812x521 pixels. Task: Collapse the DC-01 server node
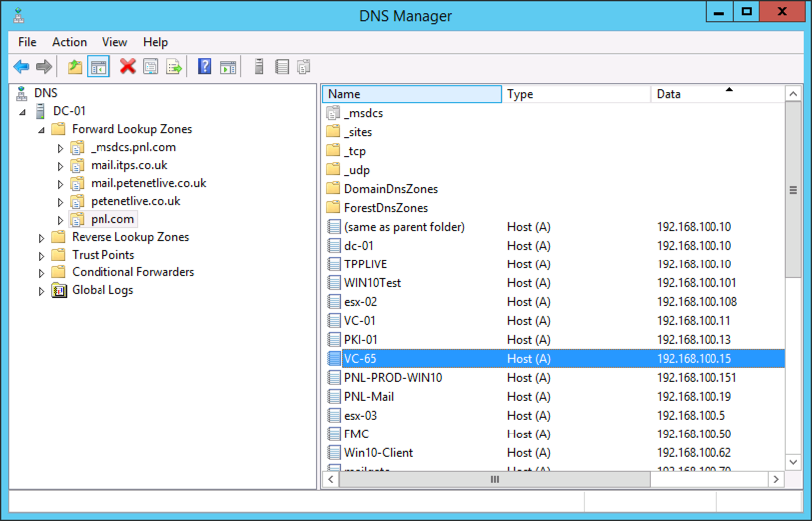[22, 111]
